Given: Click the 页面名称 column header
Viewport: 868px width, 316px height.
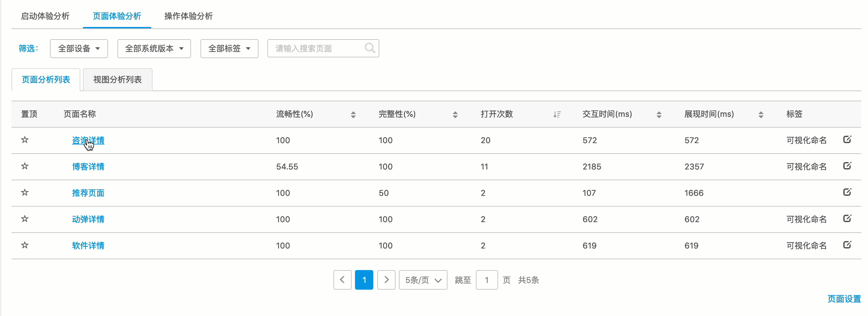Looking at the screenshot, I should (x=80, y=114).
